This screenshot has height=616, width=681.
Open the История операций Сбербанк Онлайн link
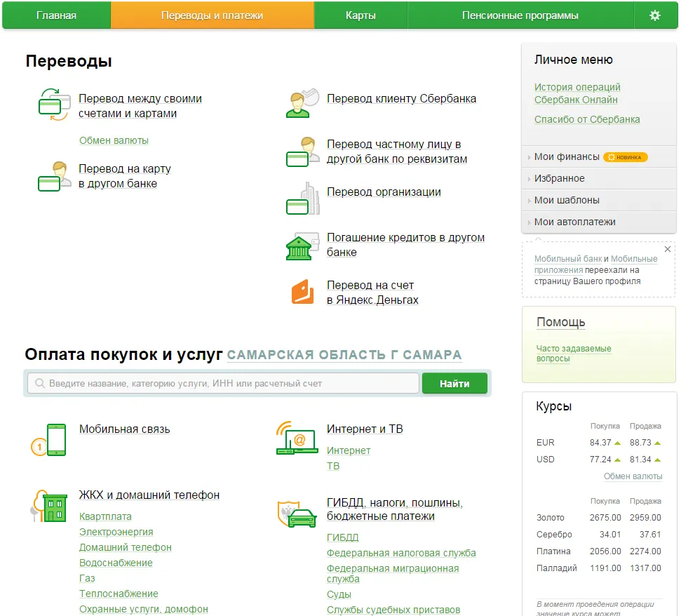pyautogui.click(x=577, y=93)
